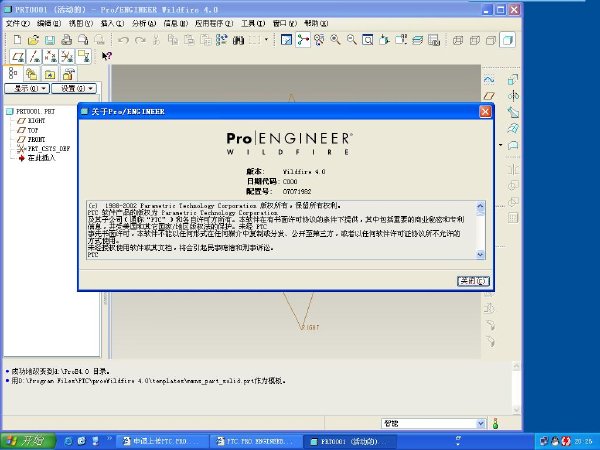The width and height of the screenshot is (600, 450).
Task: Switch to the Model Tree navigator tab
Action: (x=13, y=73)
